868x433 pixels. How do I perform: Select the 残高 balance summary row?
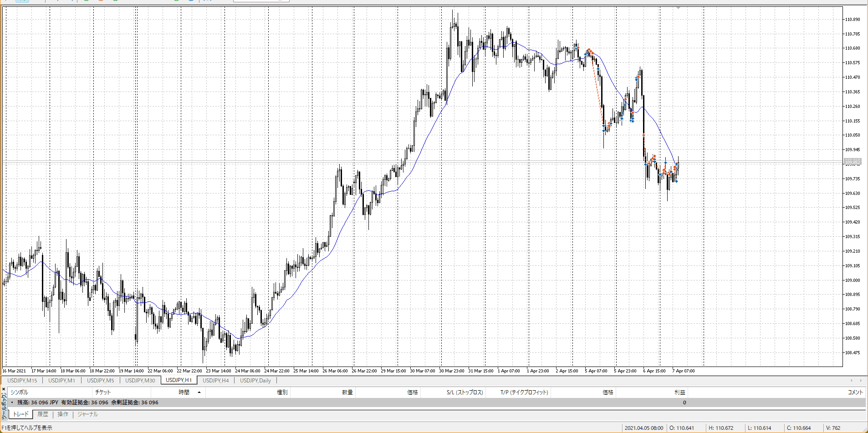[x=87, y=402]
